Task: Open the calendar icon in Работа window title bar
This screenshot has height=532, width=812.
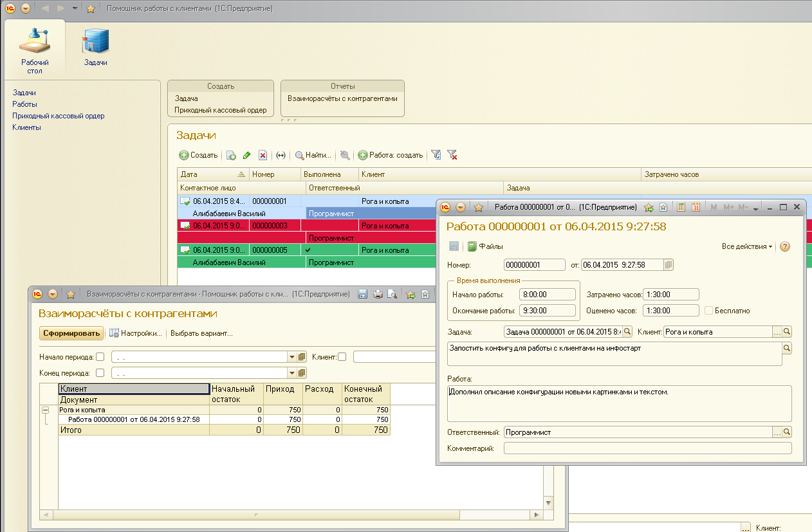Action: coord(696,207)
